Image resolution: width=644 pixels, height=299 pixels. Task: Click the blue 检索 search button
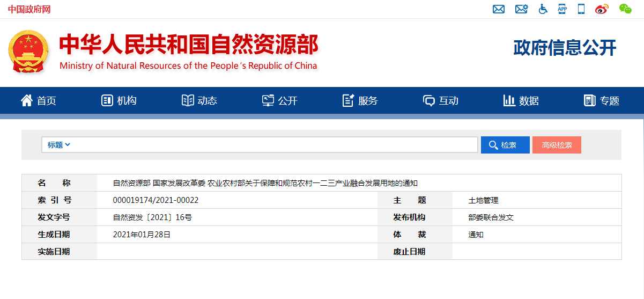tap(505, 145)
